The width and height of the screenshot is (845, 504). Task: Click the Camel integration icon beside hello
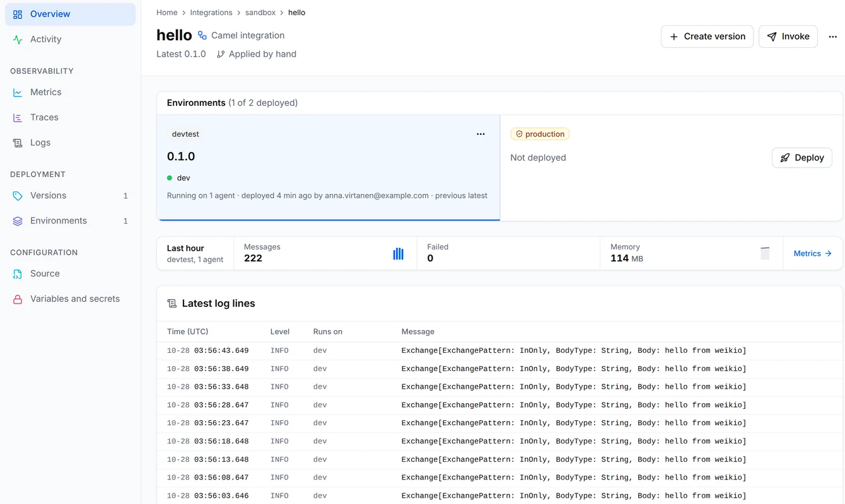pos(202,35)
